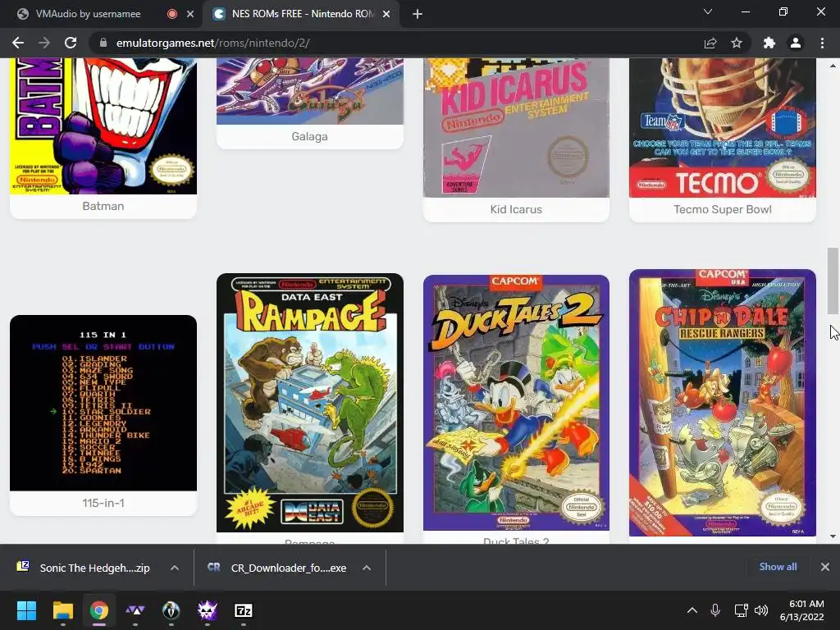Open the Chrome extensions puzzle menu
Viewport: 840px width, 630px height.
click(769, 43)
